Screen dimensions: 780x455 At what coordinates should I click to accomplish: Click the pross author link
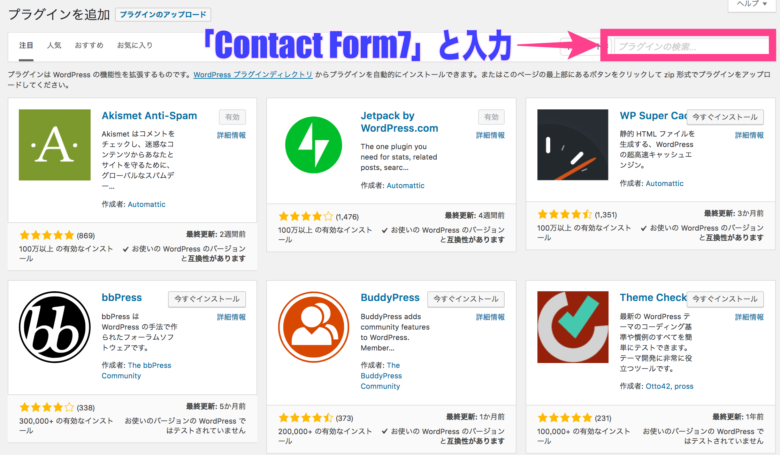(x=683, y=386)
